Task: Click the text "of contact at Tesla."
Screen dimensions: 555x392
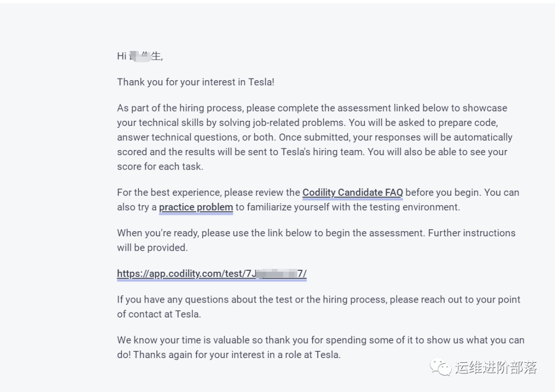Action: coord(159,314)
